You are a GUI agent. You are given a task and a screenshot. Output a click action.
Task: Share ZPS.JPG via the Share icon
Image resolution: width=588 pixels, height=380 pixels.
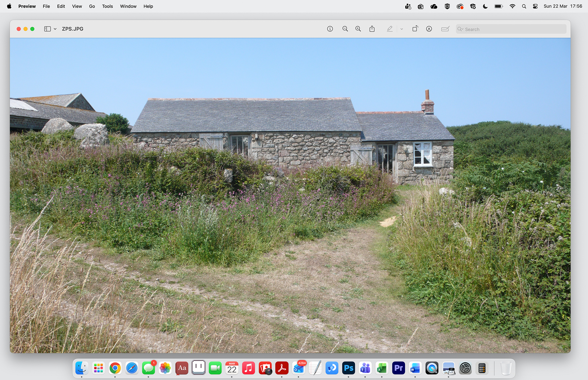(x=372, y=29)
